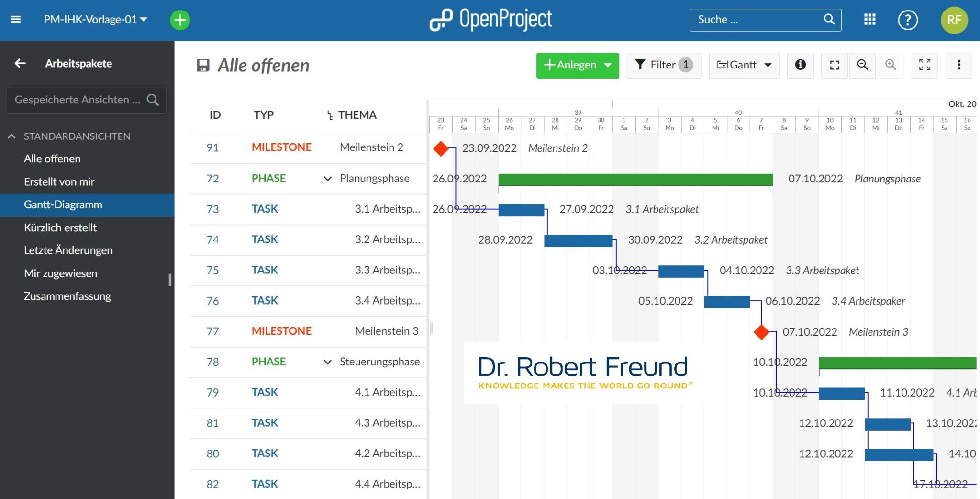
Task: Open the hamburger menu icon
Action: pyautogui.click(x=16, y=19)
